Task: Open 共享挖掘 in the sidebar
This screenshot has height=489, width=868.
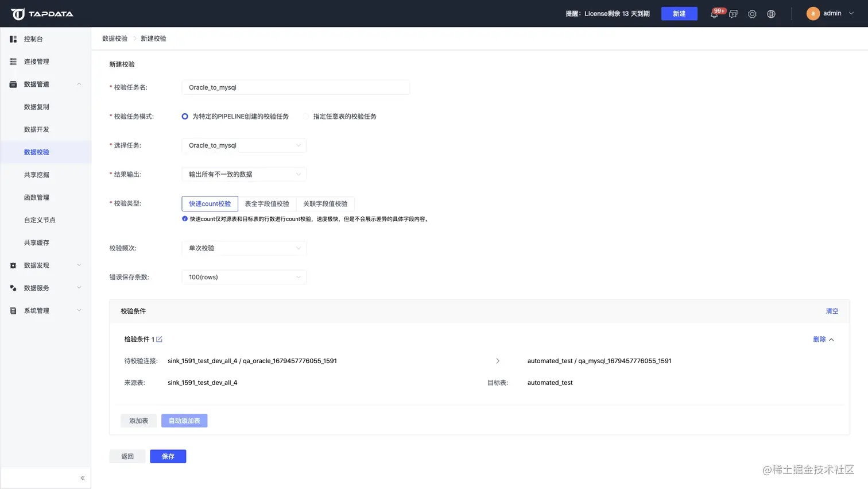Action: (x=37, y=175)
